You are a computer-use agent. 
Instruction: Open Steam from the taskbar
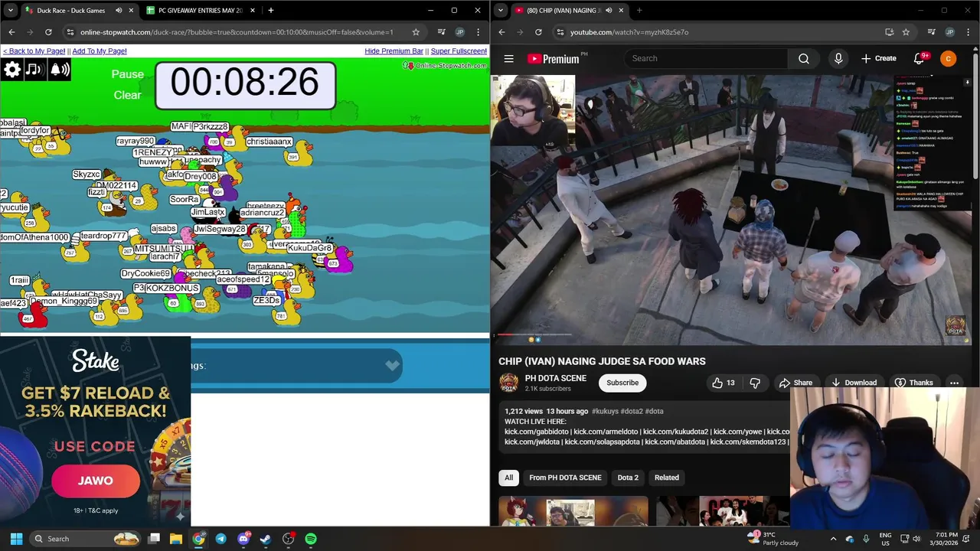(x=266, y=539)
